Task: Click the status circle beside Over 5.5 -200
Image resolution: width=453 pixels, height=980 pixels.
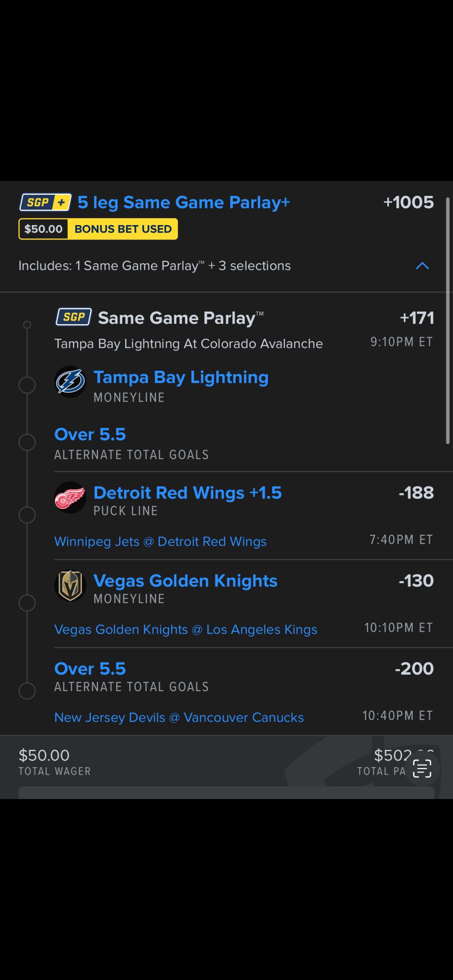Action: pyautogui.click(x=27, y=691)
